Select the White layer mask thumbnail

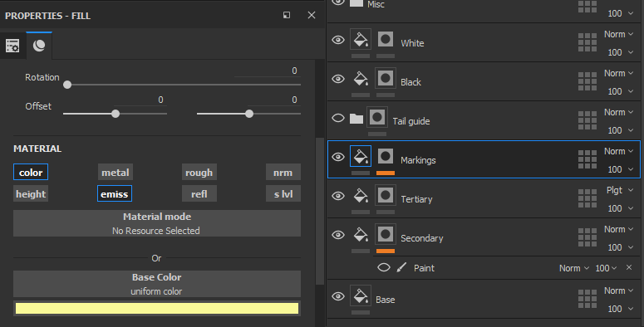(x=386, y=39)
